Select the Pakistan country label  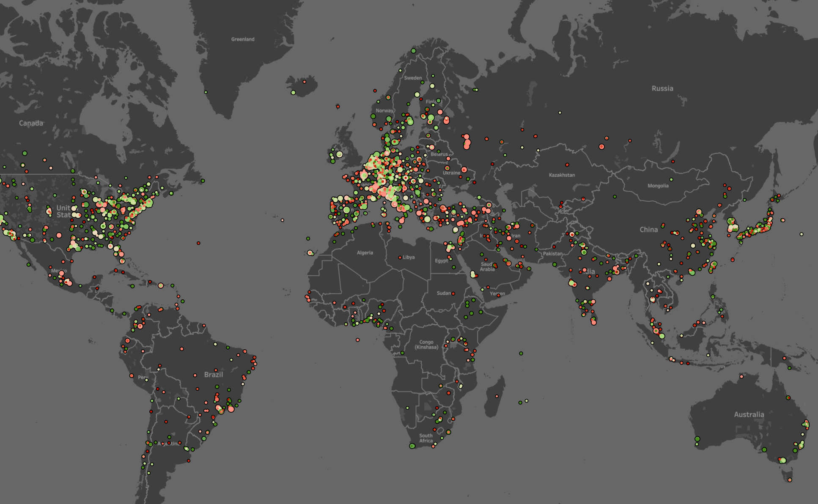(x=552, y=254)
